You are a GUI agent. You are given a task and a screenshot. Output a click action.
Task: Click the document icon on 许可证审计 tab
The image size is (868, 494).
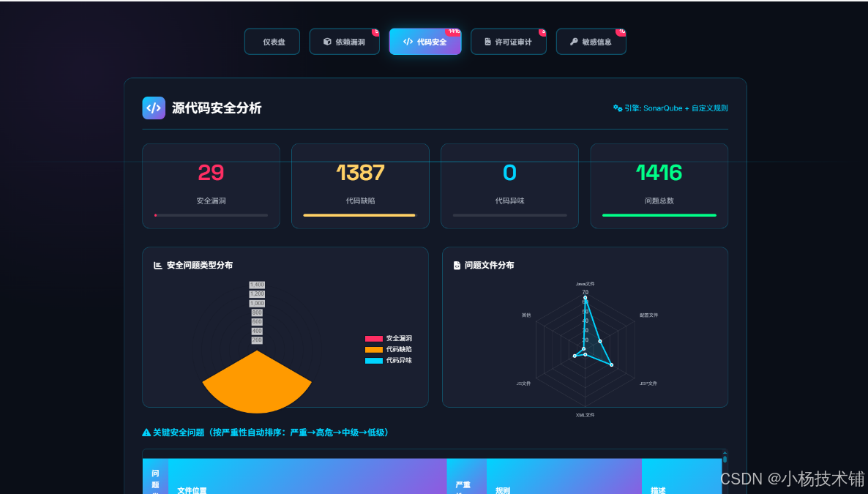(487, 42)
